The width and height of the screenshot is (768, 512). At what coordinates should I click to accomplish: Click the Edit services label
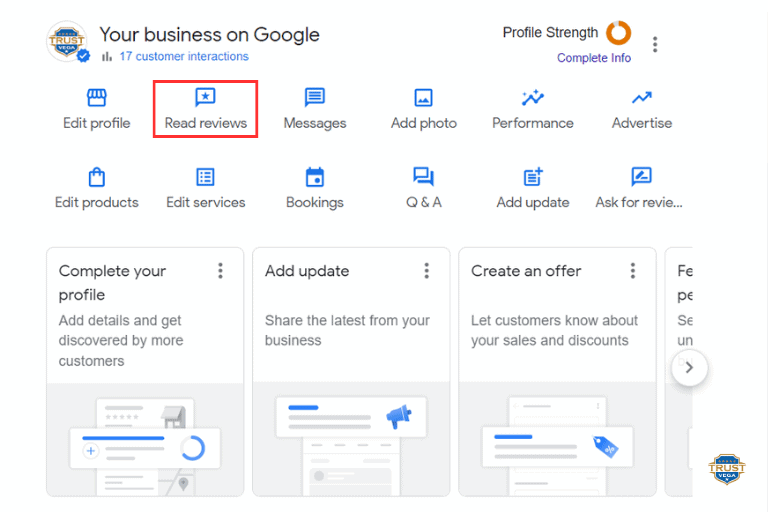tap(206, 202)
